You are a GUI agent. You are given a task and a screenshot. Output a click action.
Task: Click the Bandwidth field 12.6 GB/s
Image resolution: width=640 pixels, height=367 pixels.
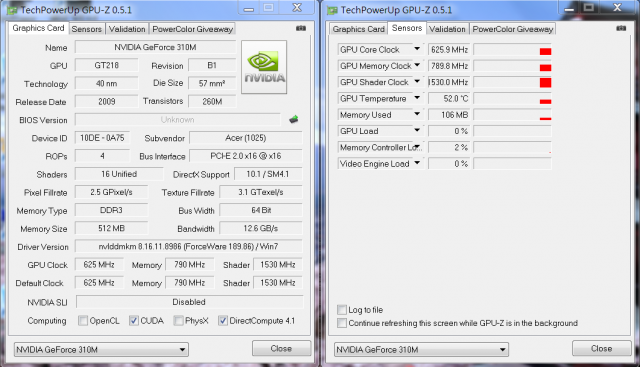point(261,228)
